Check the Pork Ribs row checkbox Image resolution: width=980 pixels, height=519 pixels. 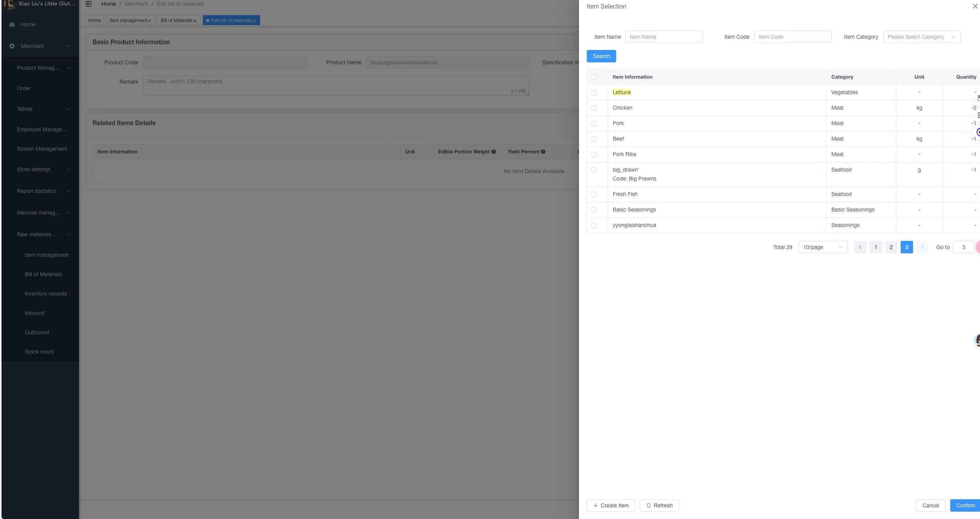click(x=594, y=155)
